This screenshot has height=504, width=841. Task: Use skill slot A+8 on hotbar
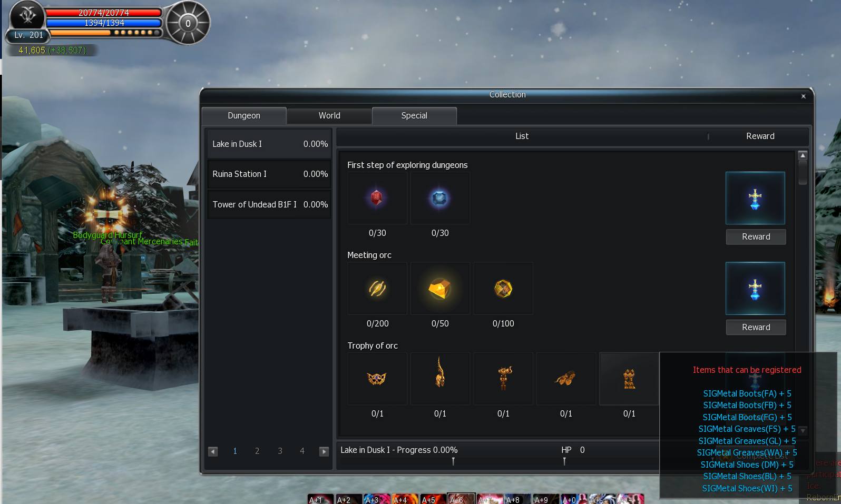click(518, 499)
